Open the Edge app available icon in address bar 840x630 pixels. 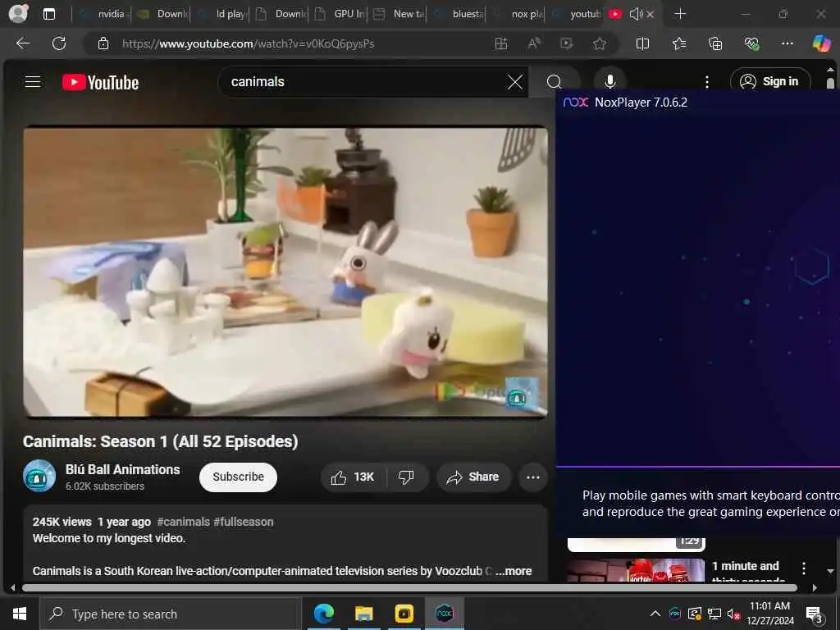coord(501,43)
